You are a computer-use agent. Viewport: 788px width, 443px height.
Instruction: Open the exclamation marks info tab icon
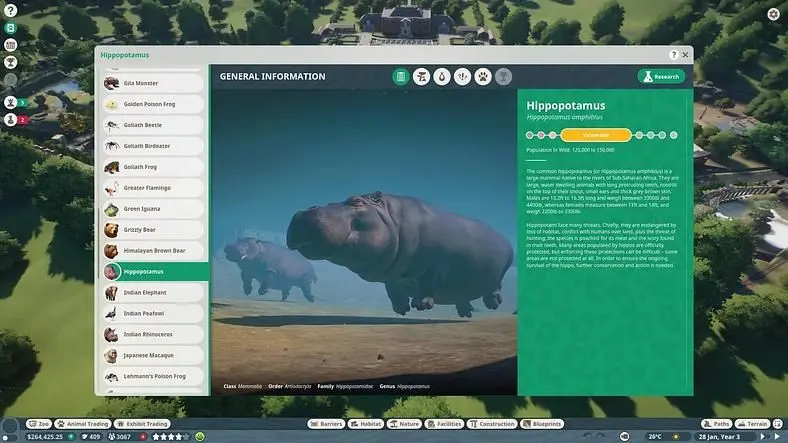pyautogui.click(x=462, y=77)
